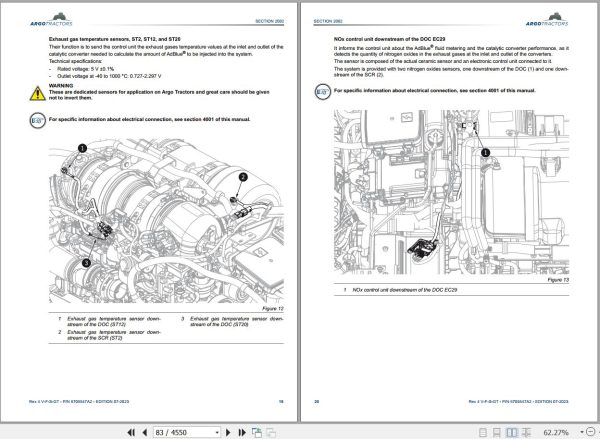Open the page number dropdown arrow
600x439 pixels.
point(217,432)
